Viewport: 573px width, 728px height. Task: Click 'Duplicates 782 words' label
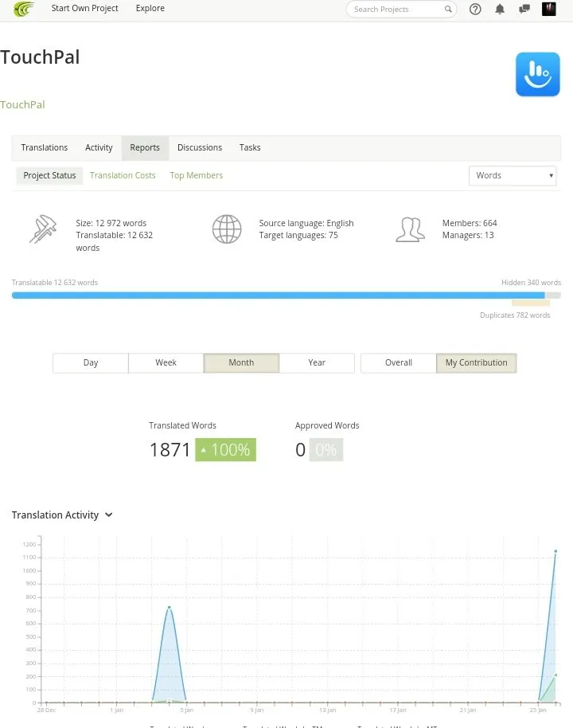515,315
